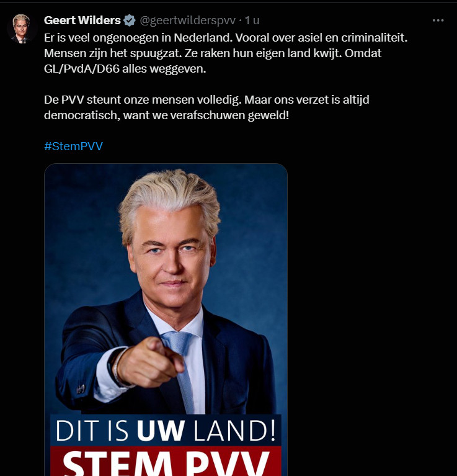Open the attached campaign poster image
Image resolution: width=457 pixels, height=476 pixels.
166,320
